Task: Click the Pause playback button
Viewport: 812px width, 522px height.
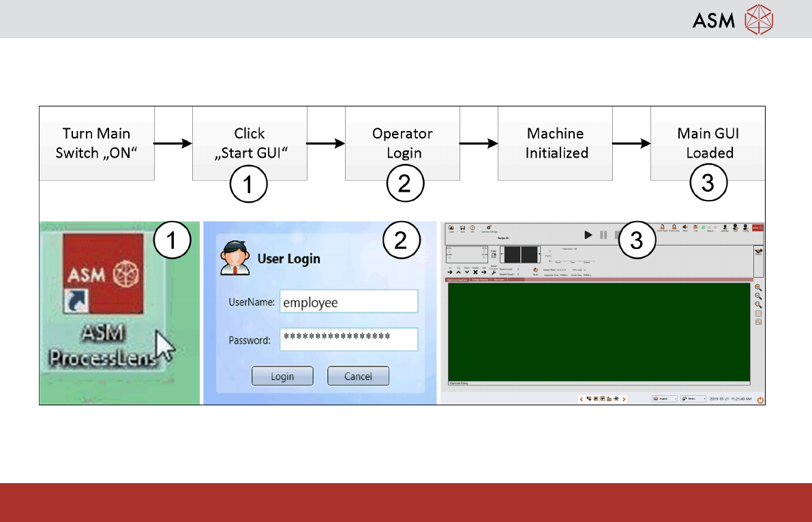Action: tap(603, 235)
